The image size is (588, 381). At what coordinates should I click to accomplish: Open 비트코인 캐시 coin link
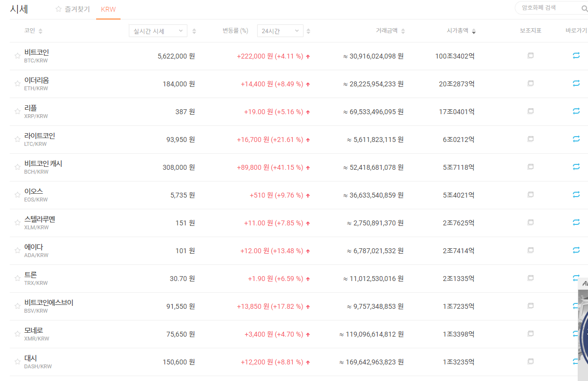coord(43,163)
